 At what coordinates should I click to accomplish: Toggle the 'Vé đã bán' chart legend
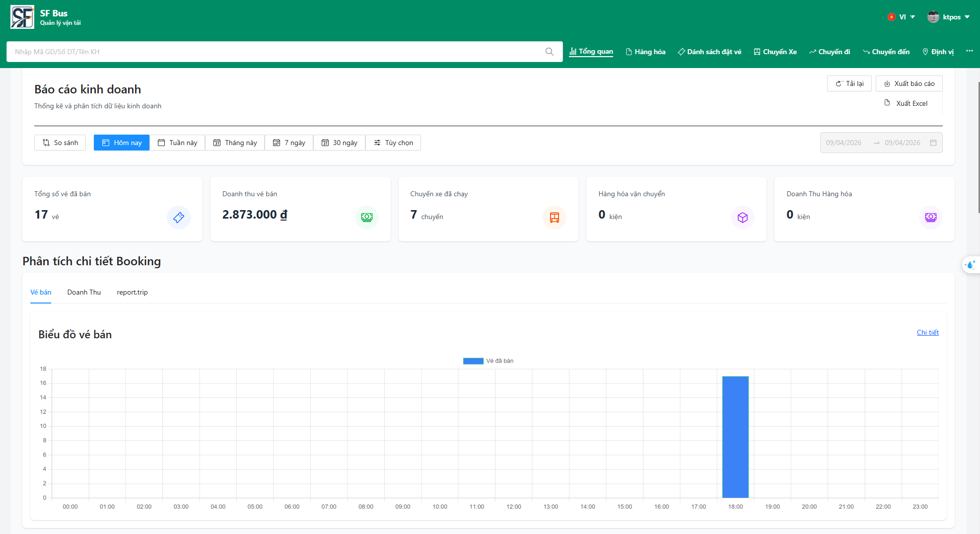pos(488,361)
